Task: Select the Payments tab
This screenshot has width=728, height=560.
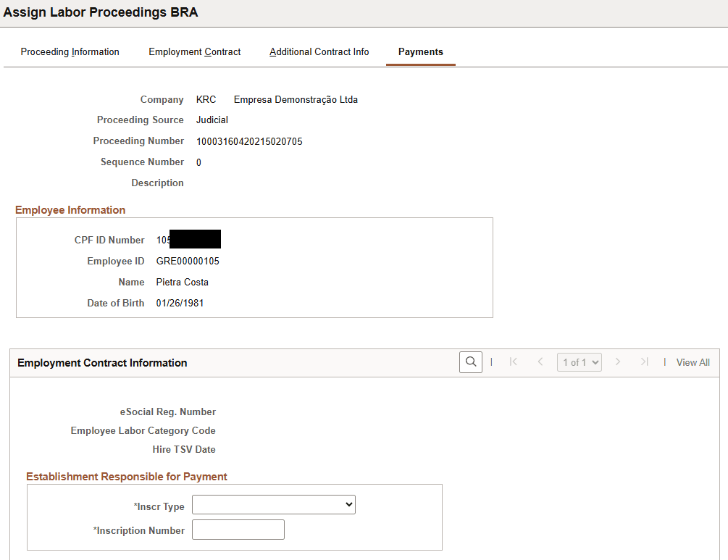Action: tap(420, 51)
